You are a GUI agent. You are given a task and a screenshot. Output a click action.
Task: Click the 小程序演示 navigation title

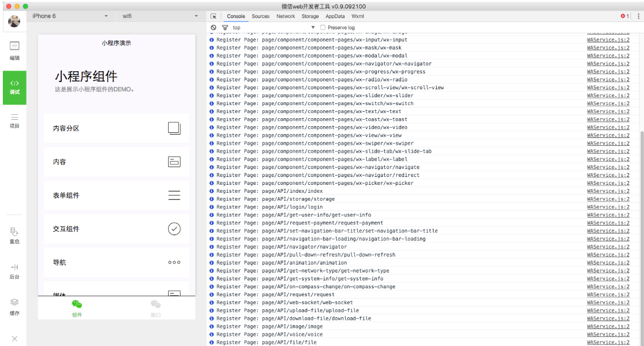117,43
